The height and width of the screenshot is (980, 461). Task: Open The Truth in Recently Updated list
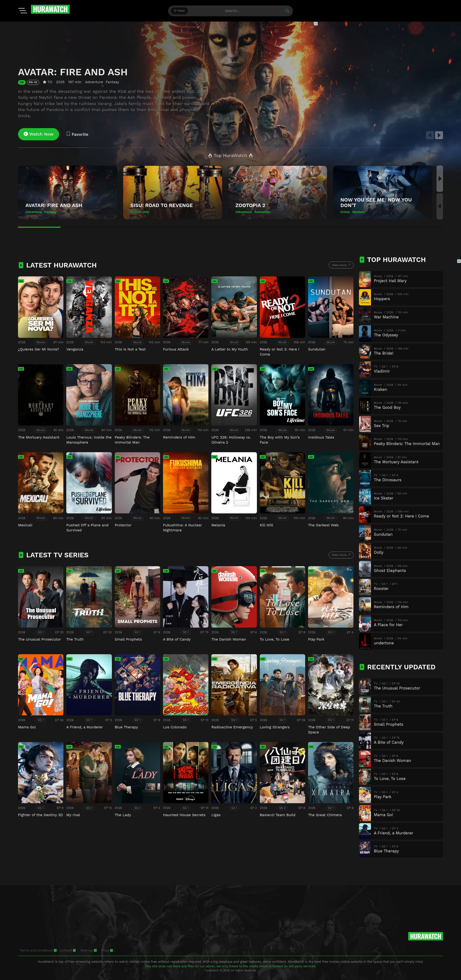401,704
